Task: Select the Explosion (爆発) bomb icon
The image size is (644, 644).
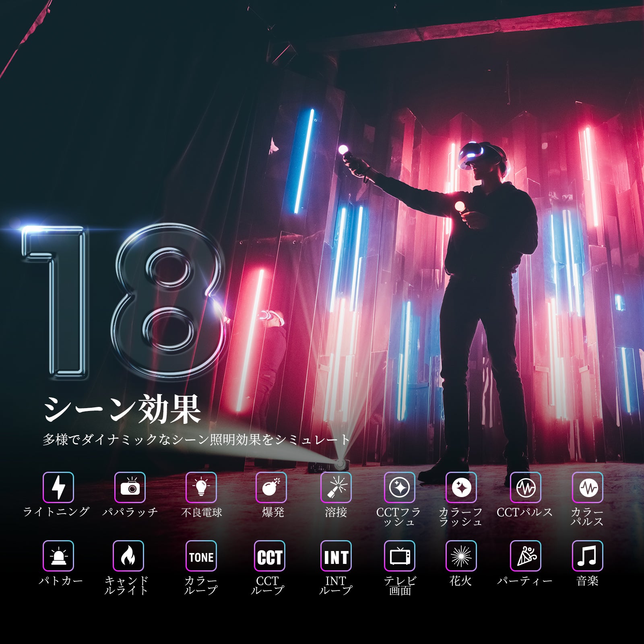Action: pos(271,487)
